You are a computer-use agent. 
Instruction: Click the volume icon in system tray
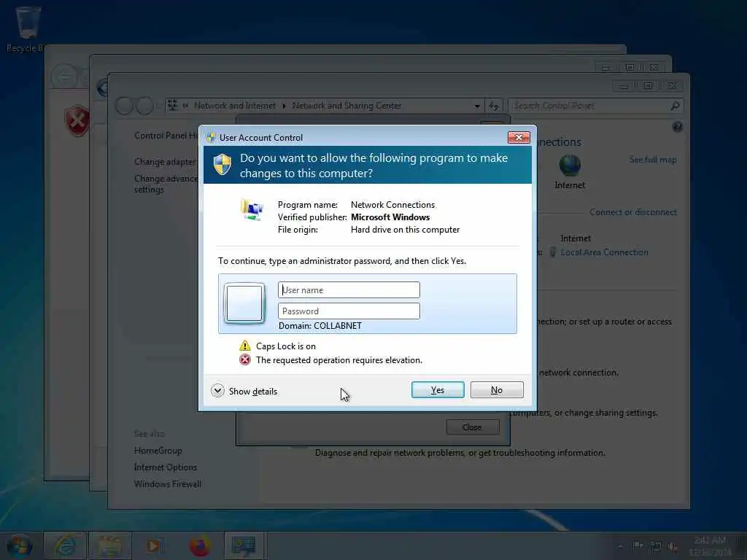673,547
